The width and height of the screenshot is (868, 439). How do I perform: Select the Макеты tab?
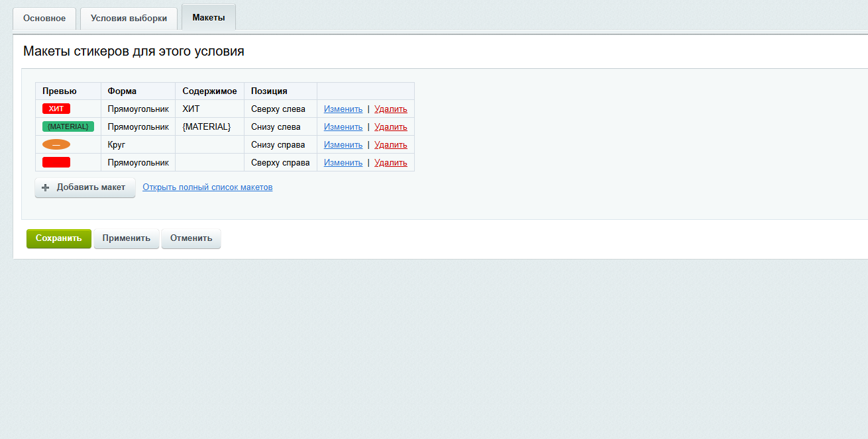tap(209, 18)
